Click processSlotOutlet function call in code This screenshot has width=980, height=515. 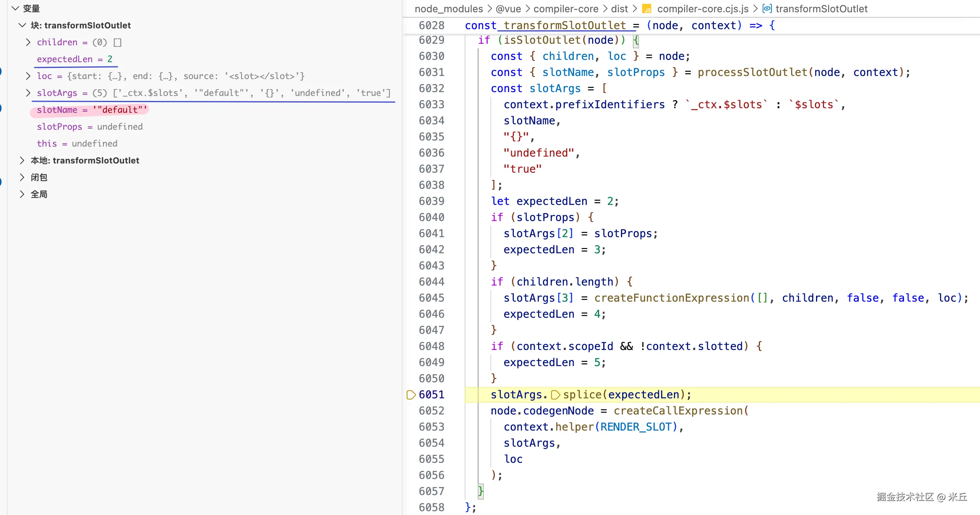[x=752, y=72]
